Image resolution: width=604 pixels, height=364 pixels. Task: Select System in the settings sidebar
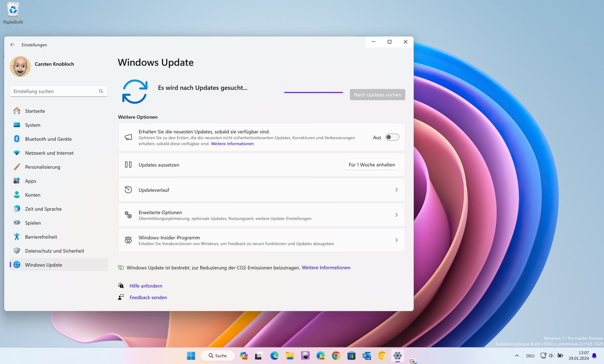click(58, 125)
